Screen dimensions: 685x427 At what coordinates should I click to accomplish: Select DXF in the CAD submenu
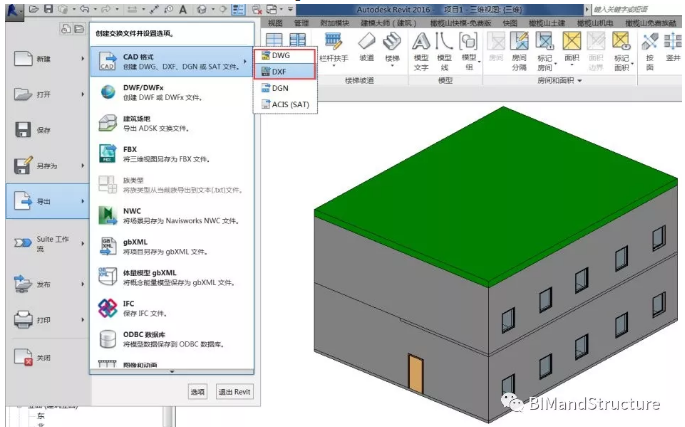(284, 71)
